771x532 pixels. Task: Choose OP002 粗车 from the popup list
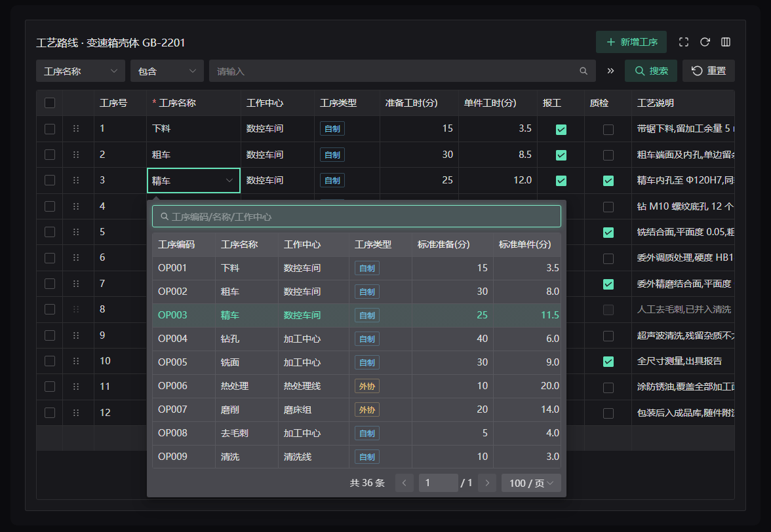[357, 292]
